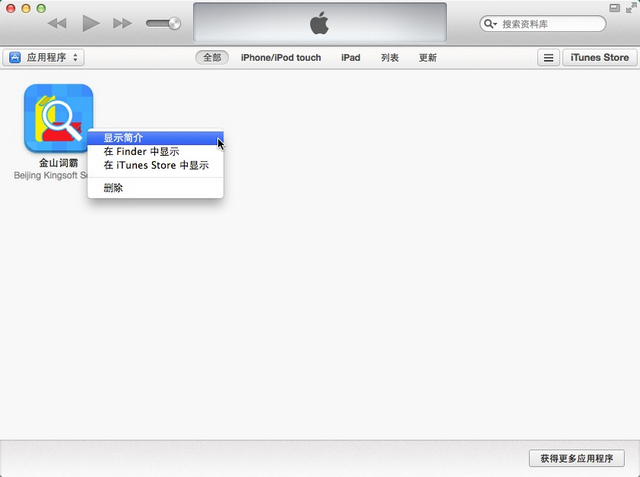Viewport: 640px width, 477px height.
Task: Click the 获得更多应用程序 button
Action: [x=577, y=458]
